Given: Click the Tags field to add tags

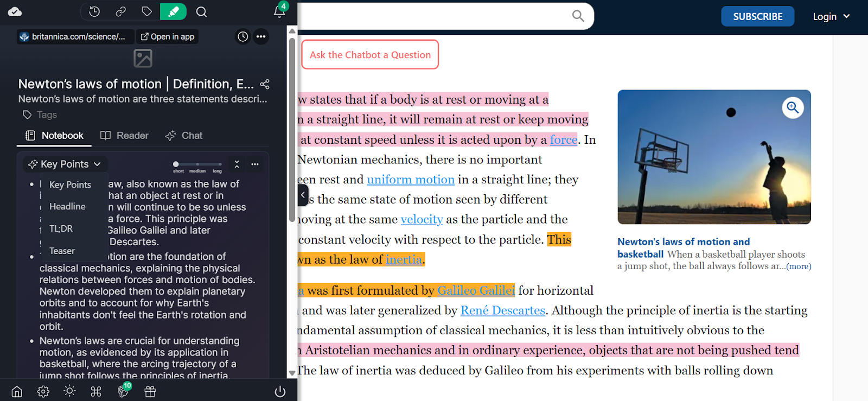Looking at the screenshot, I should (x=47, y=115).
